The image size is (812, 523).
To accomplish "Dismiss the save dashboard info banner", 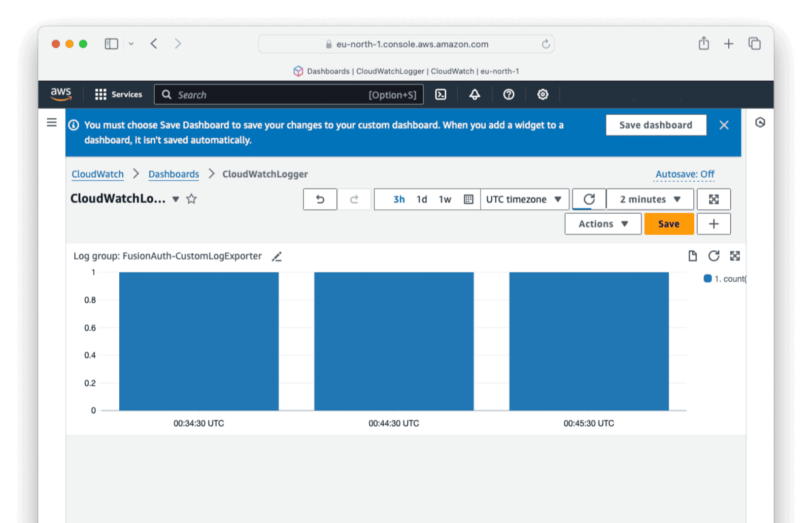I will coord(724,125).
